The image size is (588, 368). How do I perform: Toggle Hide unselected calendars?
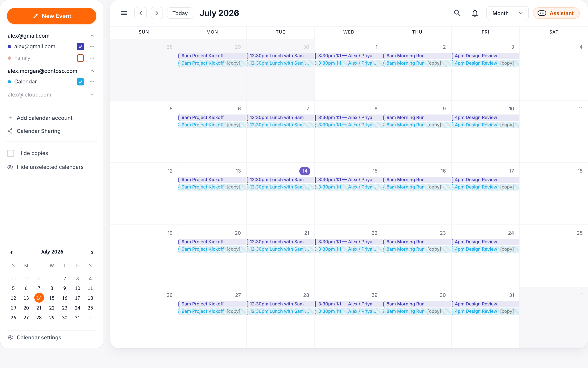coord(46,167)
